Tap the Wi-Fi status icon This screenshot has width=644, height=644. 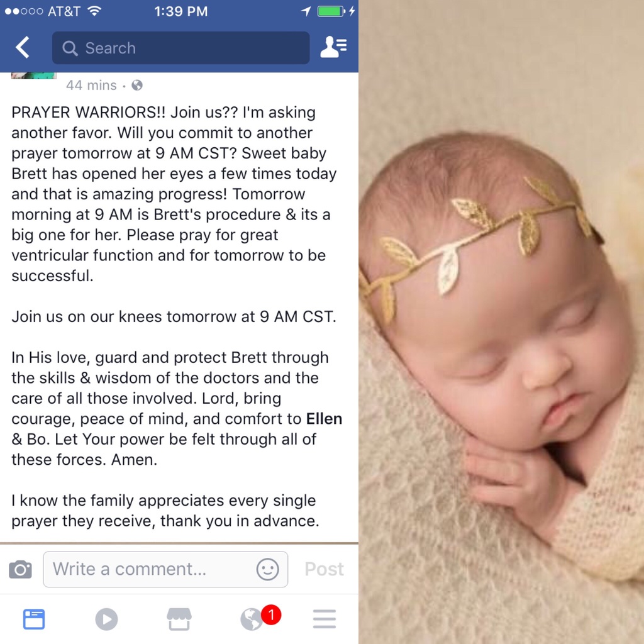94,11
